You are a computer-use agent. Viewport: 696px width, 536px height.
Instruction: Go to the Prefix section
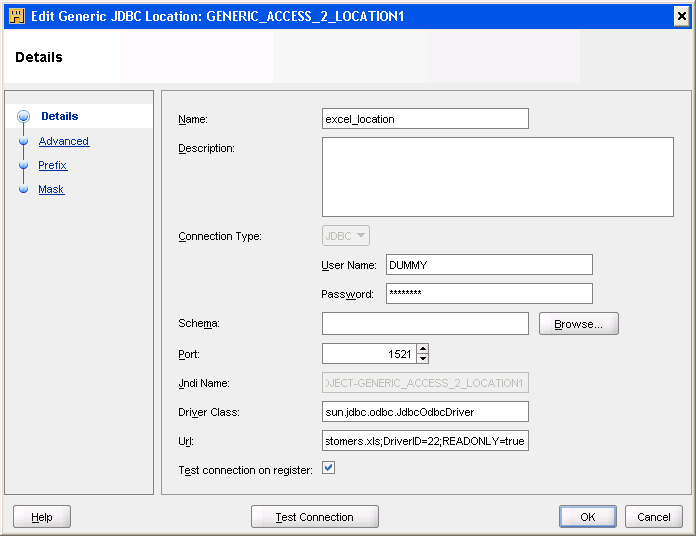pos(53,166)
